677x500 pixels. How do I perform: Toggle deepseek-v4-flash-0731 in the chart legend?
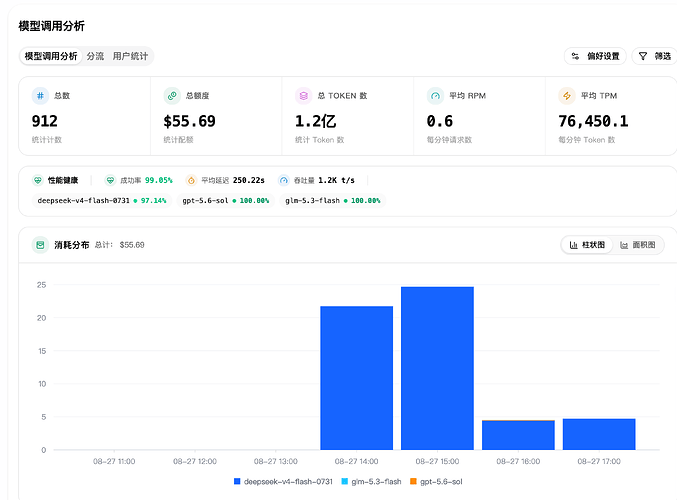click(x=283, y=481)
